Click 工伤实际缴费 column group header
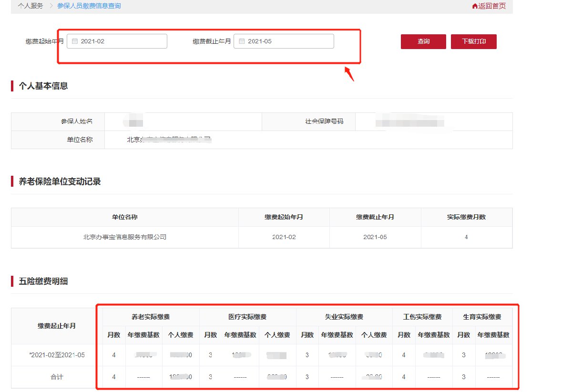Image resolution: width=572 pixels, height=392 pixels. [x=422, y=317]
